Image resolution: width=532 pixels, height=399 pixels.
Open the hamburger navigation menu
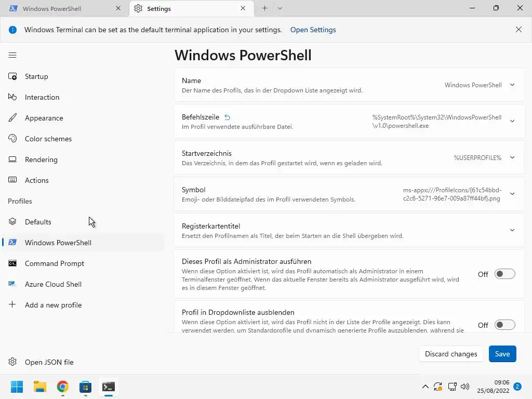(x=12, y=55)
